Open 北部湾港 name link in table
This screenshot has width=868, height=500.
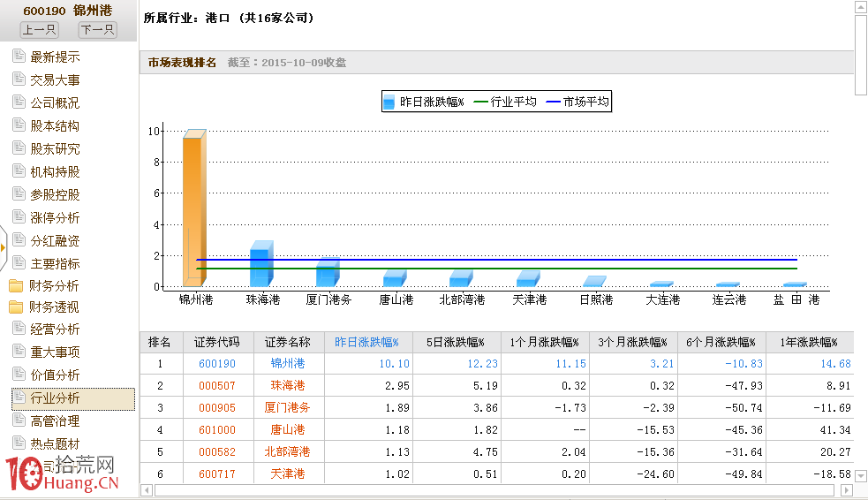[x=287, y=451]
